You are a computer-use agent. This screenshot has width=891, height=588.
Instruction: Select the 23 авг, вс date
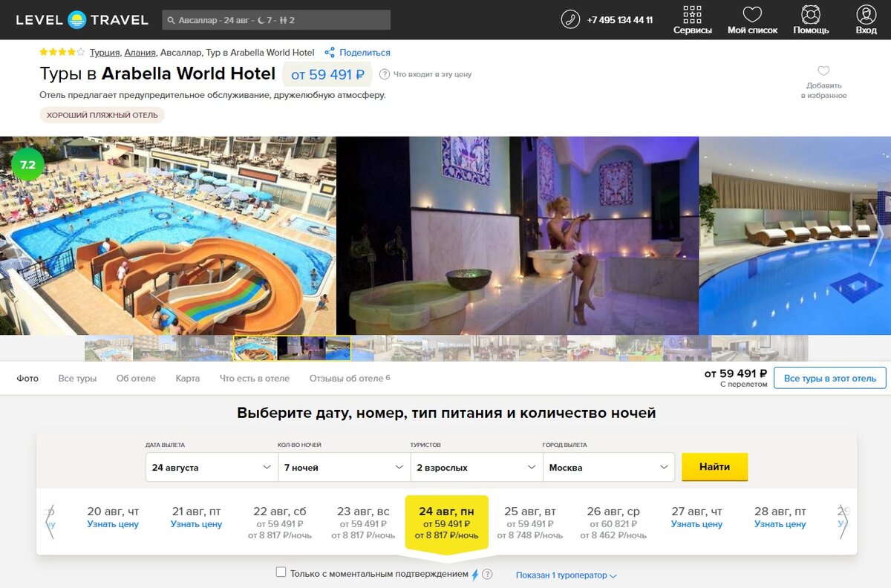[x=363, y=523]
